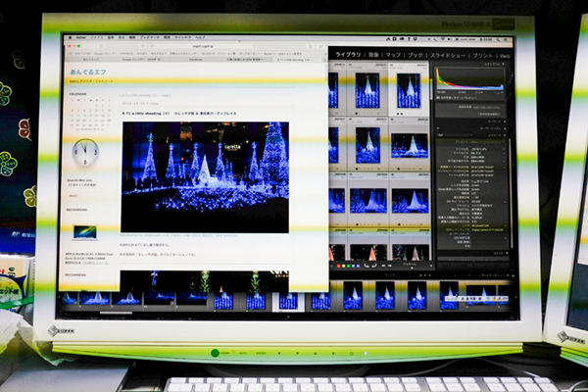Click the Lightroom thumbnail size slider

(412, 268)
